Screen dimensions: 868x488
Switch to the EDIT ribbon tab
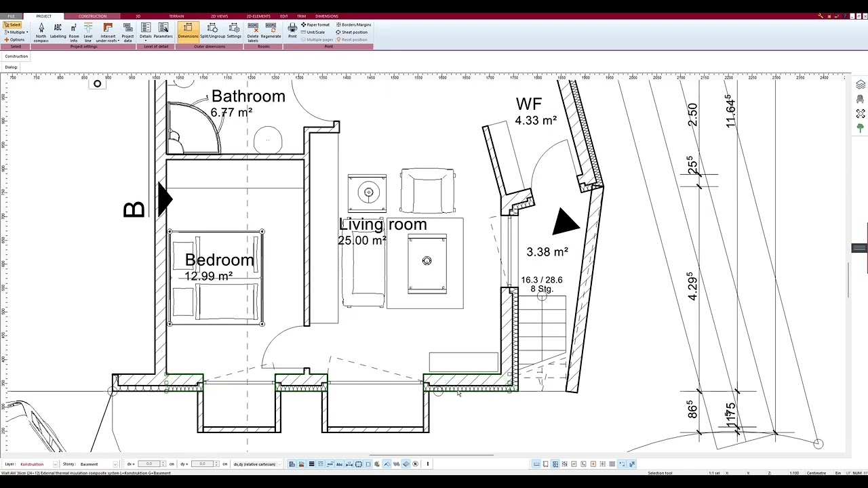[x=284, y=16]
